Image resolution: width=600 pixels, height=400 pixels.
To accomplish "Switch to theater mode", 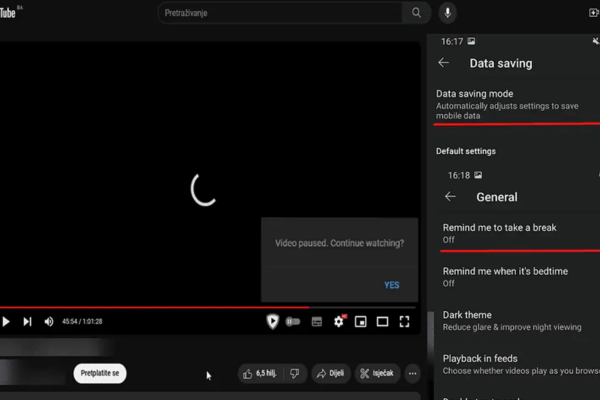I will [382, 322].
